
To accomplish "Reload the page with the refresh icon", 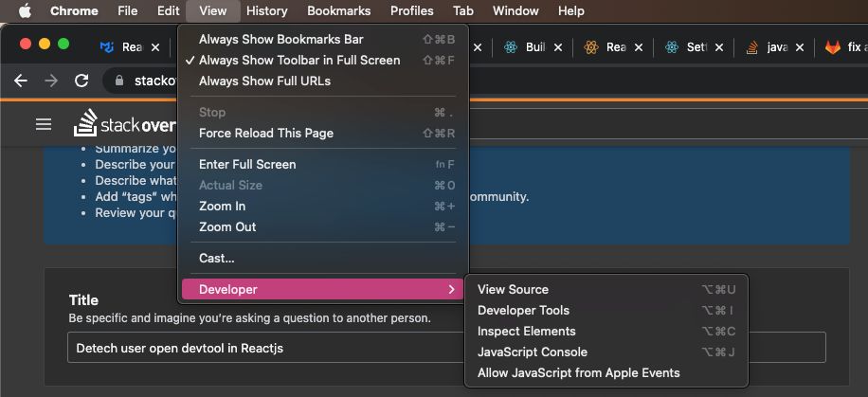I will 81,81.
